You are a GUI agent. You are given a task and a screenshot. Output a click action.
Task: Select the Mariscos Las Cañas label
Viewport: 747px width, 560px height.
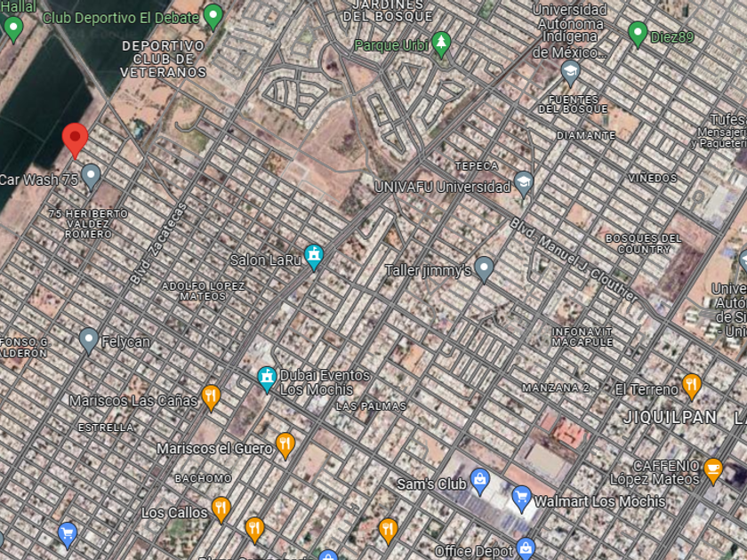133,401
